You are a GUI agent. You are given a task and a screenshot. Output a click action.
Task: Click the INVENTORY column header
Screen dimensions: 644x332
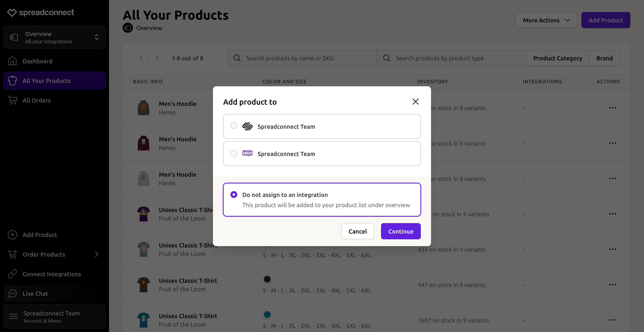coord(433,81)
